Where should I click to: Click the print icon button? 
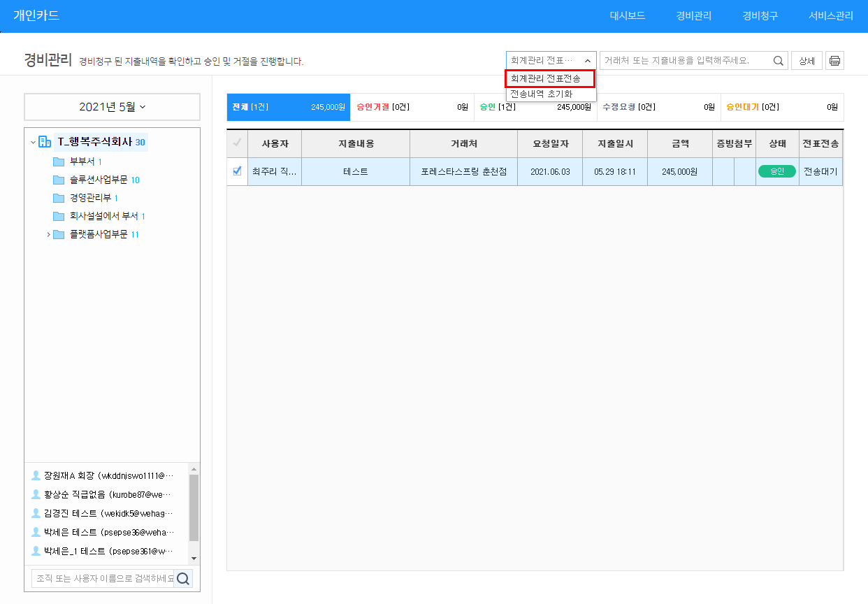tap(834, 61)
